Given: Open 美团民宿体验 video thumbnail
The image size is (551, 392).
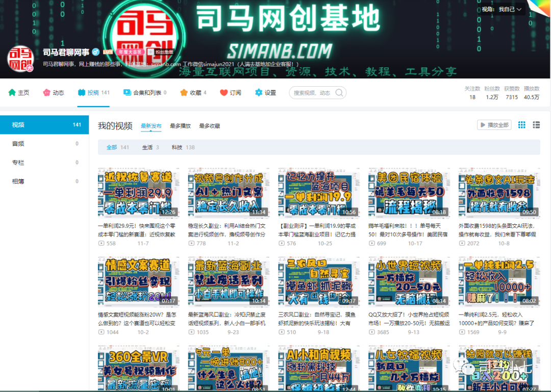Looking at the screenshot, I should click(x=409, y=193).
